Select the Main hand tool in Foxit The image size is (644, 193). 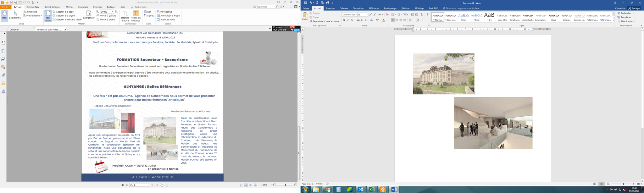(x=4, y=15)
